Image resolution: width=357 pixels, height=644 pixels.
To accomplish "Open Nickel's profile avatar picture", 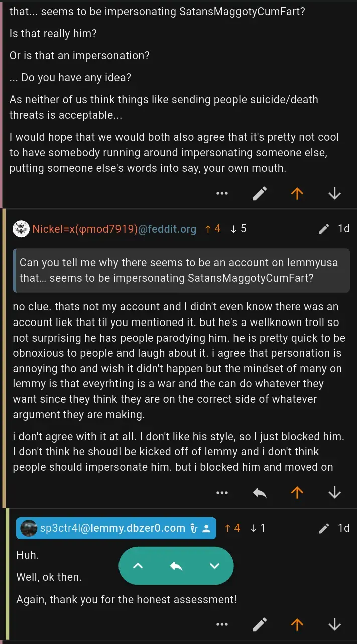I will tap(21, 229).
